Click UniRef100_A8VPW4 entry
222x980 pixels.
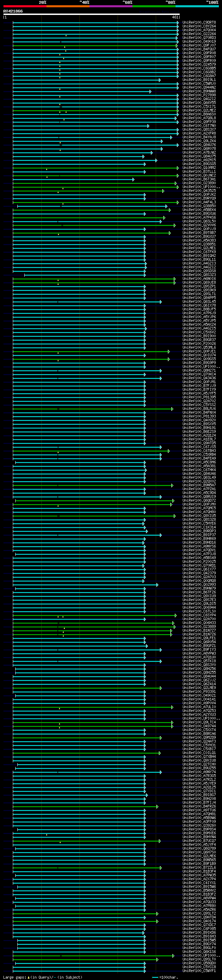(199, 898)
